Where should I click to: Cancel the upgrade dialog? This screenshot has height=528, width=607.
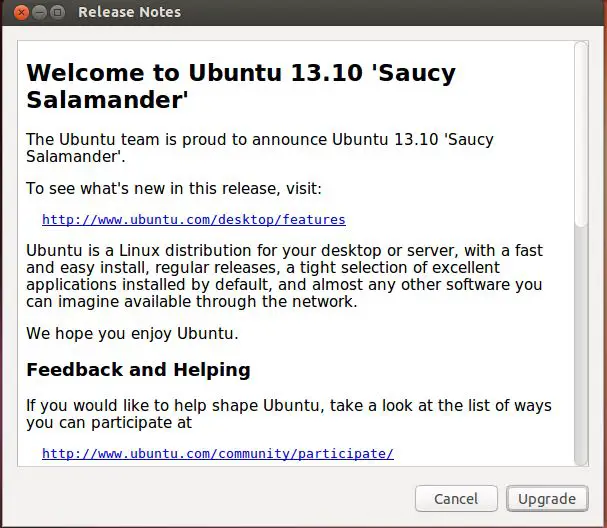pos(456,499)
